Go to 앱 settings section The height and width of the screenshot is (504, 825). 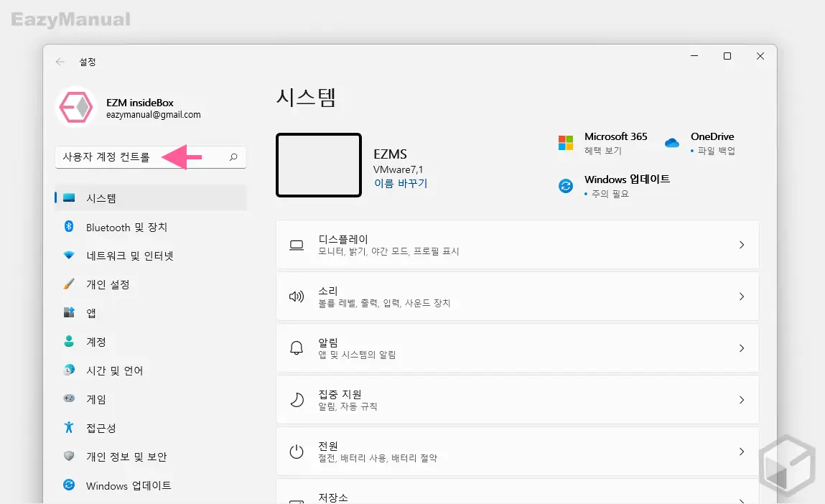tap(91, 313)
